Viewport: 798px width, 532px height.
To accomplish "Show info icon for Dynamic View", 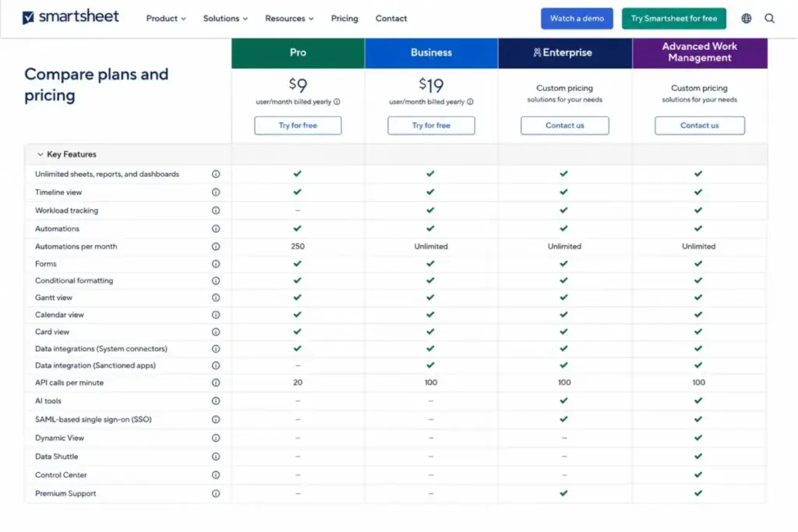I will 216,438.
